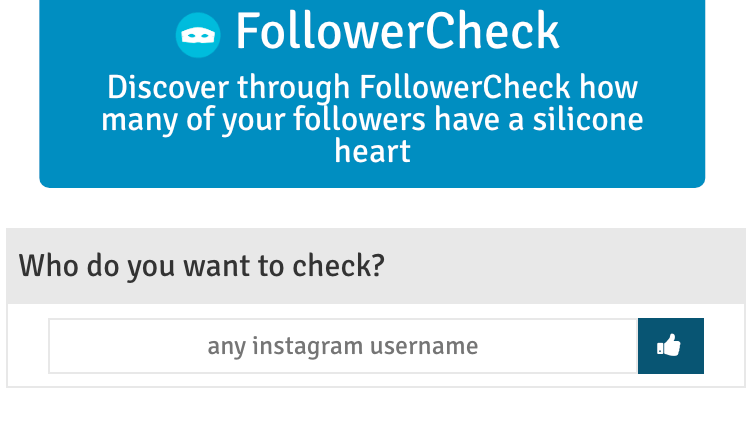The width and height of the screenshot is (754, 440).
Task: Click the gray panel header bar
Action: pos(376,266)
